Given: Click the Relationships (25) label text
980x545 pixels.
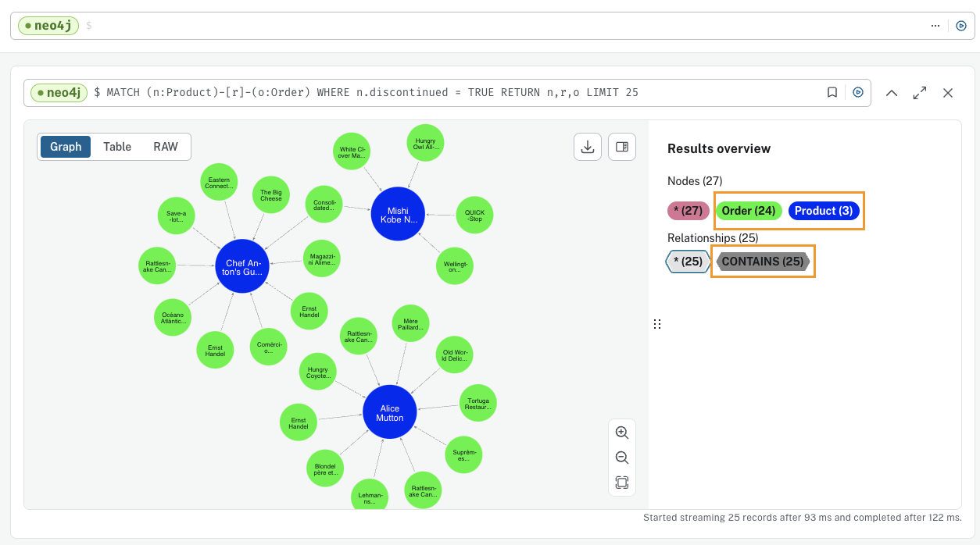Looking at the screenshot, I should click(713, 237).
